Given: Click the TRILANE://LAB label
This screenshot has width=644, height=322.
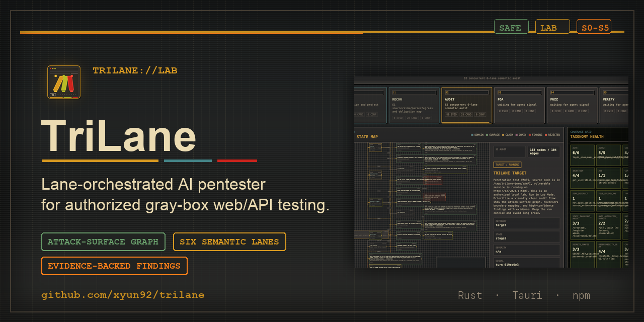Looking at the screenshot, I should pyautogui.click(x=135, y=71).
